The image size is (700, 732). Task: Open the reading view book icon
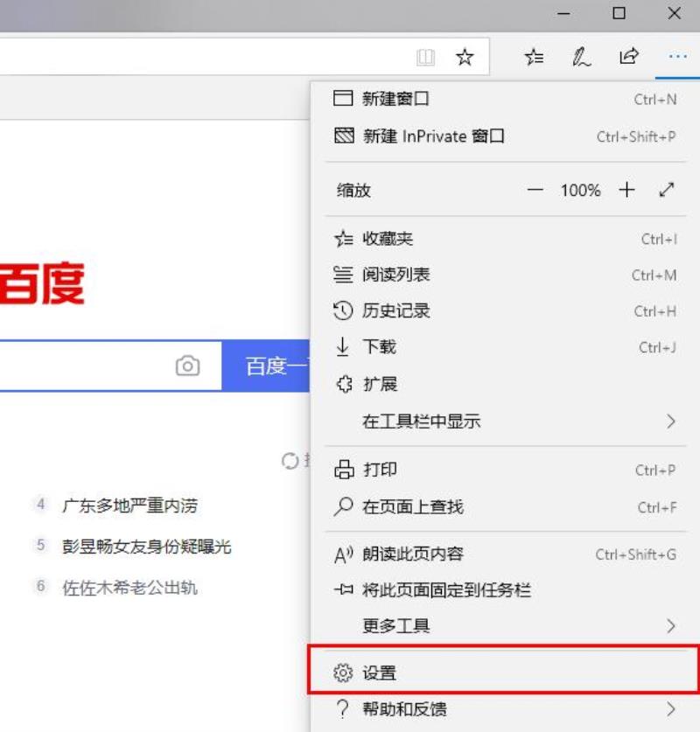click(425, 58)
